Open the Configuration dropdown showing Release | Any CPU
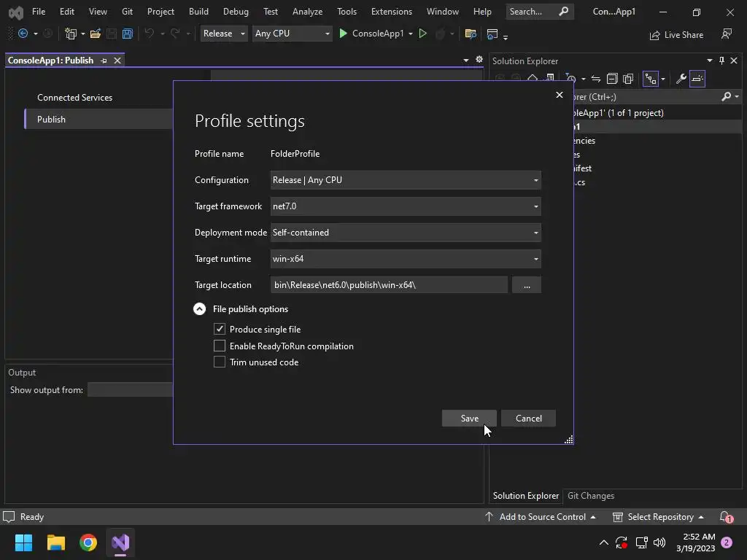This screenshot has width=747, height=560. coord(406,180)
